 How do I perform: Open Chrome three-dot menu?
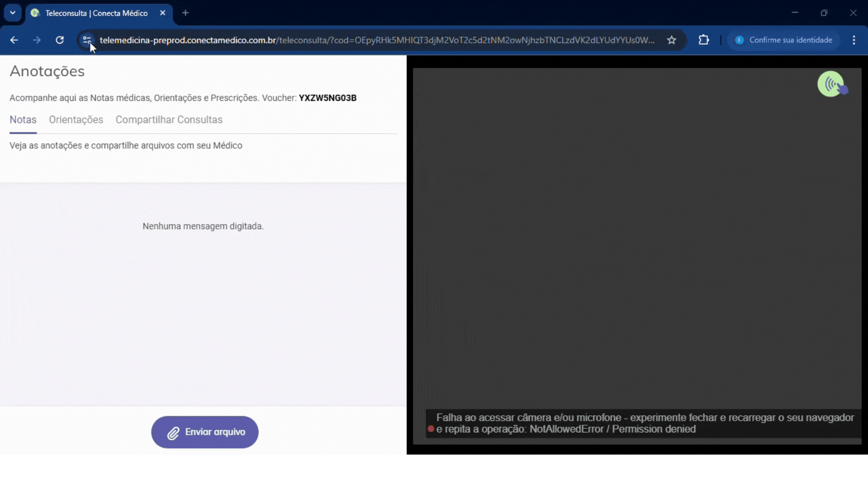click(x=854, y=40)
